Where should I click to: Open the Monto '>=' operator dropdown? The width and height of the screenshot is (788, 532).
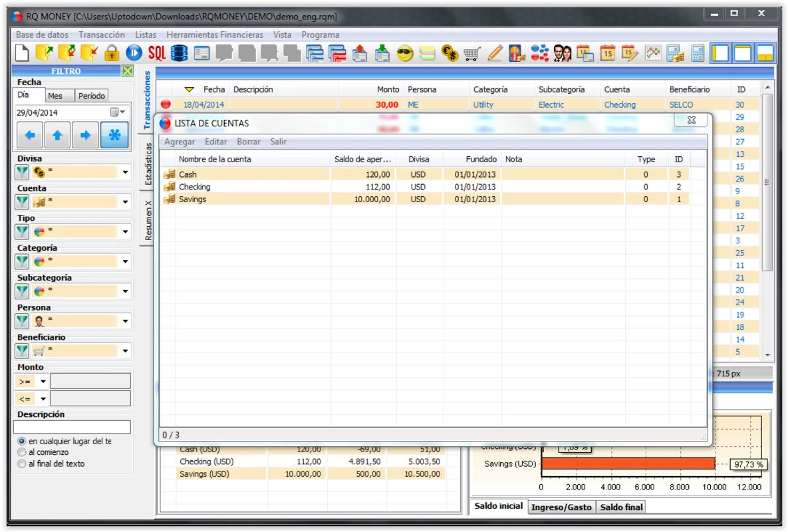[x=43, y=381]
